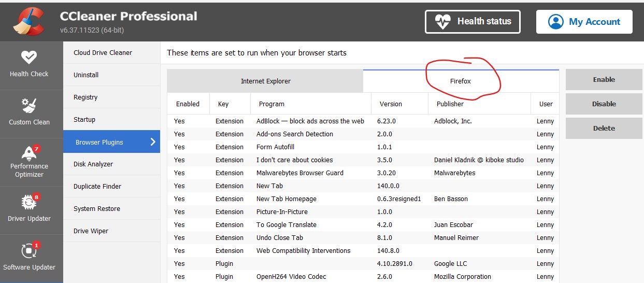Open Driver Updater gear icon
Viewport: 644px width, 283px height.
point(29,202)
